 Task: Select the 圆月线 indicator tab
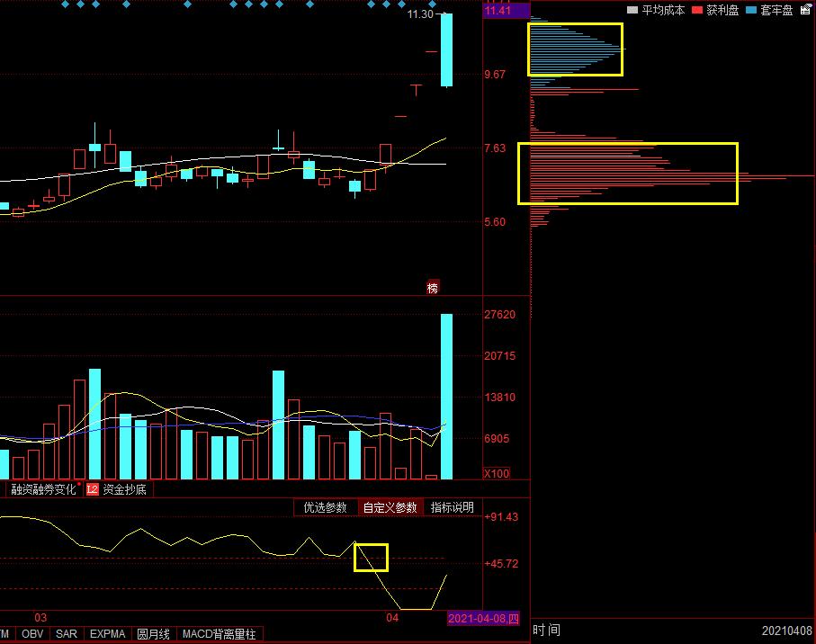tap(153, 633)
